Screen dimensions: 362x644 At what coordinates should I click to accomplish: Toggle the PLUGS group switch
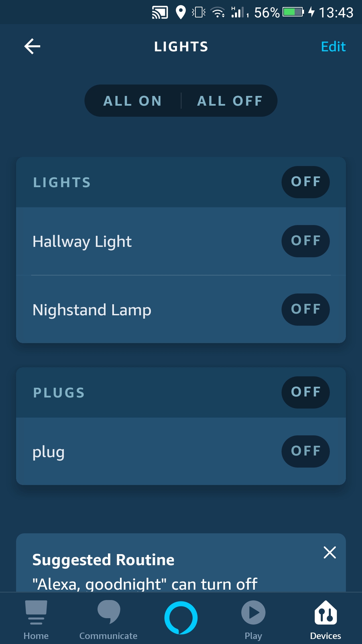point(306,392)
